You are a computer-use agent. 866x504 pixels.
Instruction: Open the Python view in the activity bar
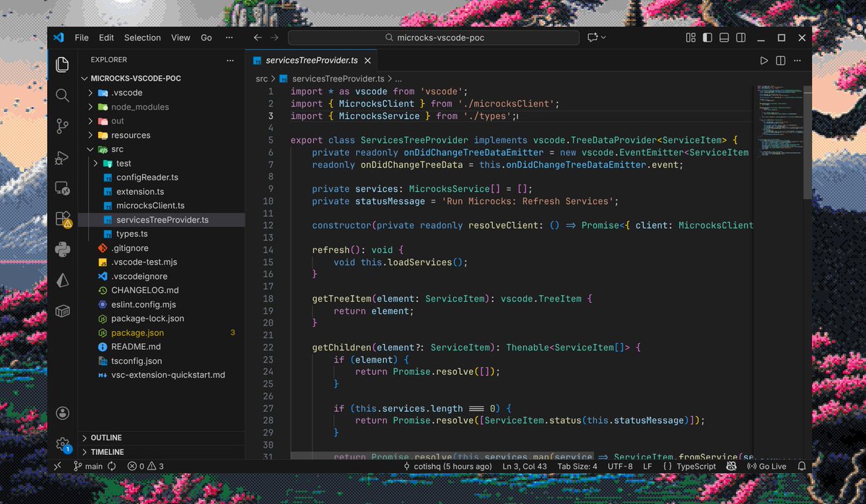click(63, 249)
